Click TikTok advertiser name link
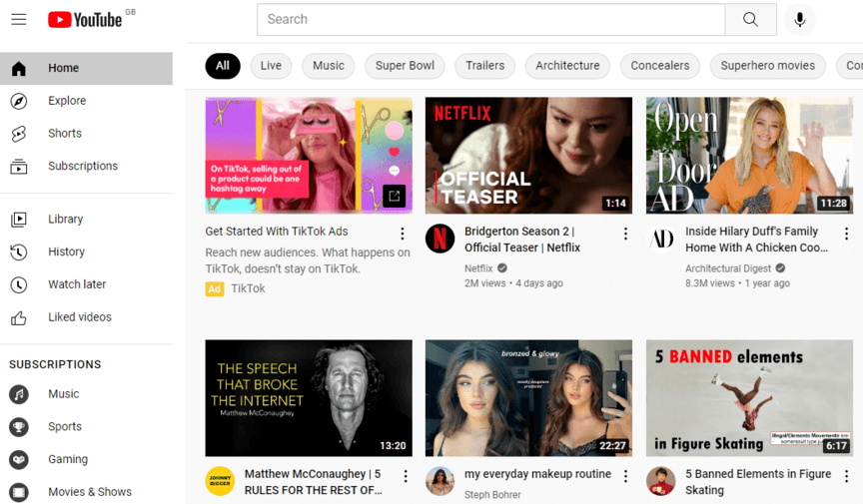The width and height of the screenshot is (863, 504). click(x=249, y=288)
